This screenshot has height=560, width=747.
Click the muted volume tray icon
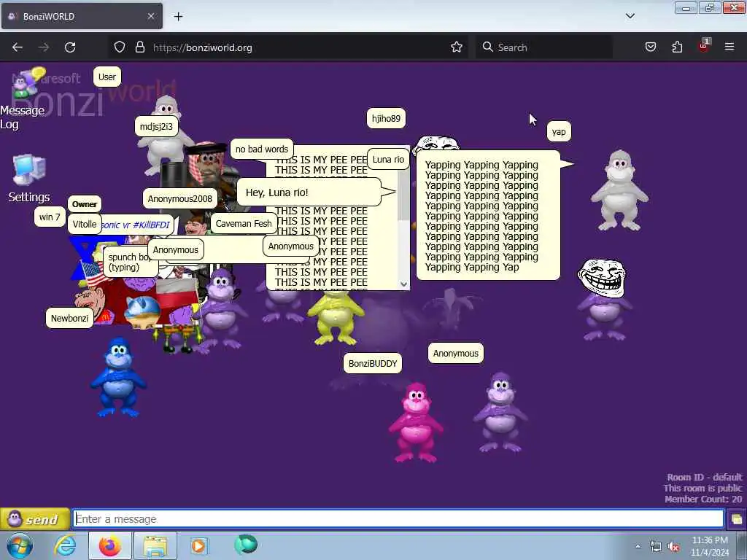[673, 547]
